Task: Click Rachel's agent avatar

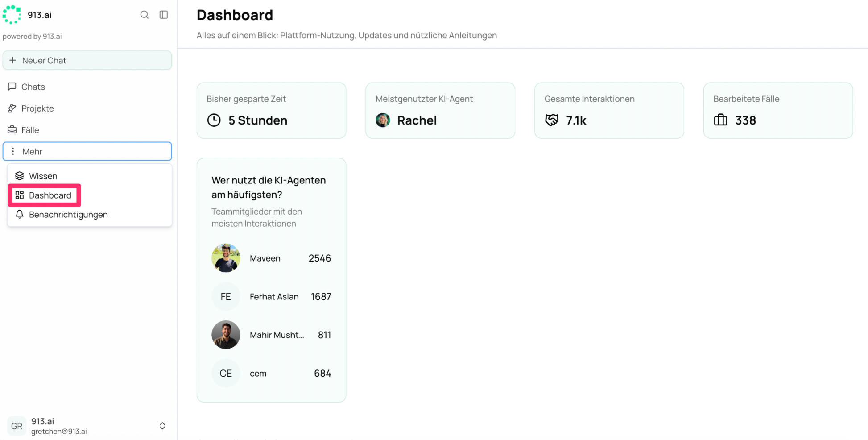Action: click(x=383, y=120)
